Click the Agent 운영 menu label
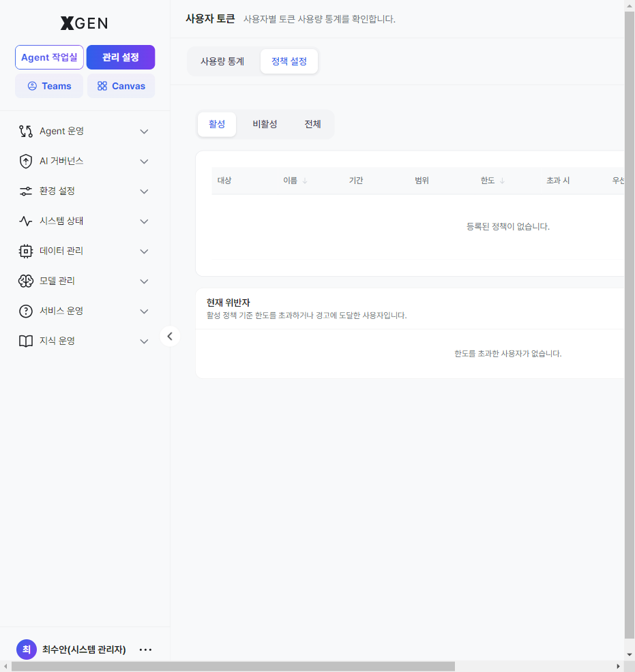Viewport: 635px width, 672px height. 62,131
